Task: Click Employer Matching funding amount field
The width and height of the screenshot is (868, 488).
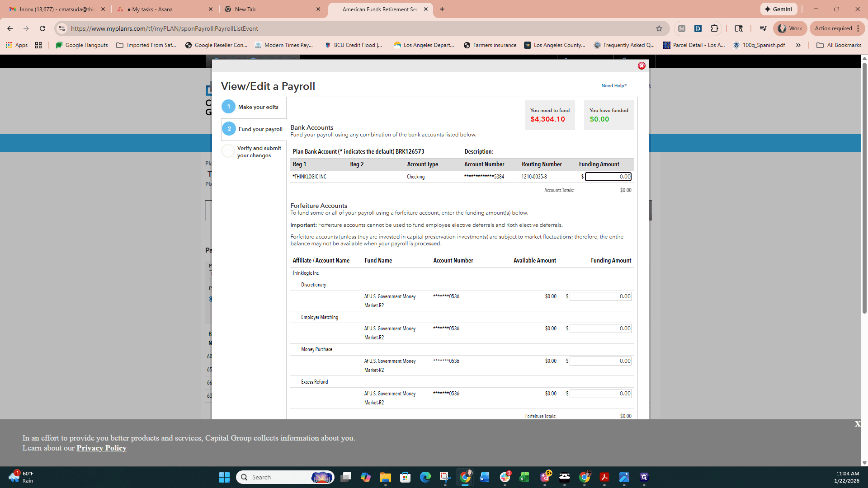Action: click(600, 328)
